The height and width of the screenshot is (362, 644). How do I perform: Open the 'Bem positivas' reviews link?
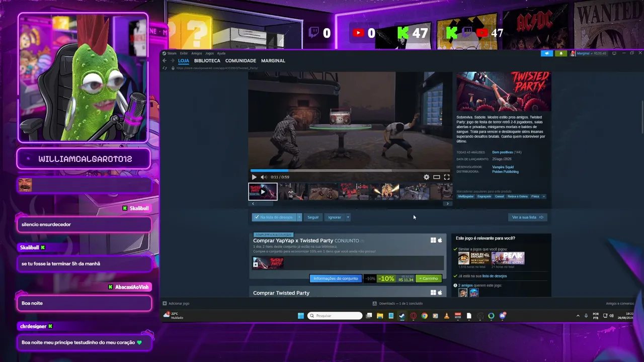[x=502, y=152]
